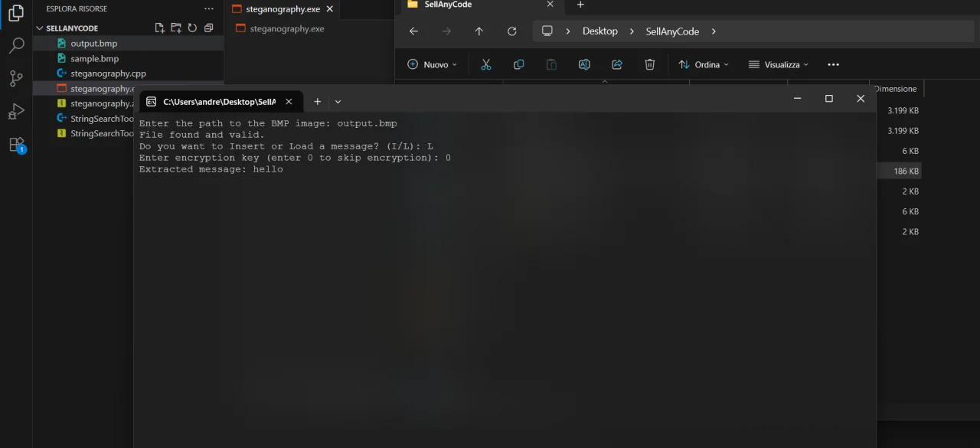Delete the selected item using the trash icon
980x448 pixels.
click(650, 64)
